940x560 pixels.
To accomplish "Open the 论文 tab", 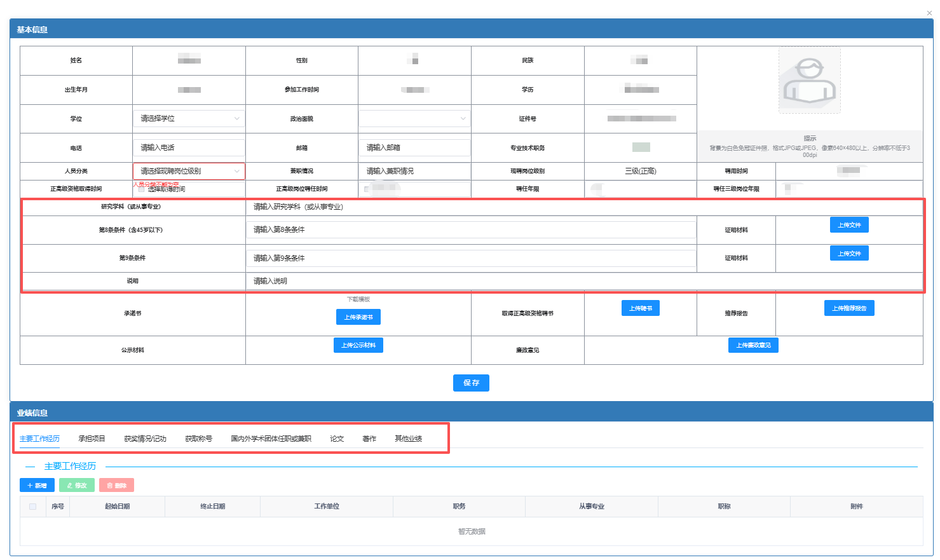I will pos(337,439).
